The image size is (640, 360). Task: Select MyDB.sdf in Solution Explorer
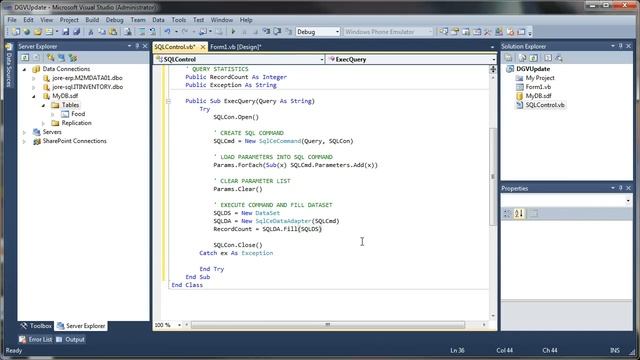pyautogui.click(x=538, y=96)
